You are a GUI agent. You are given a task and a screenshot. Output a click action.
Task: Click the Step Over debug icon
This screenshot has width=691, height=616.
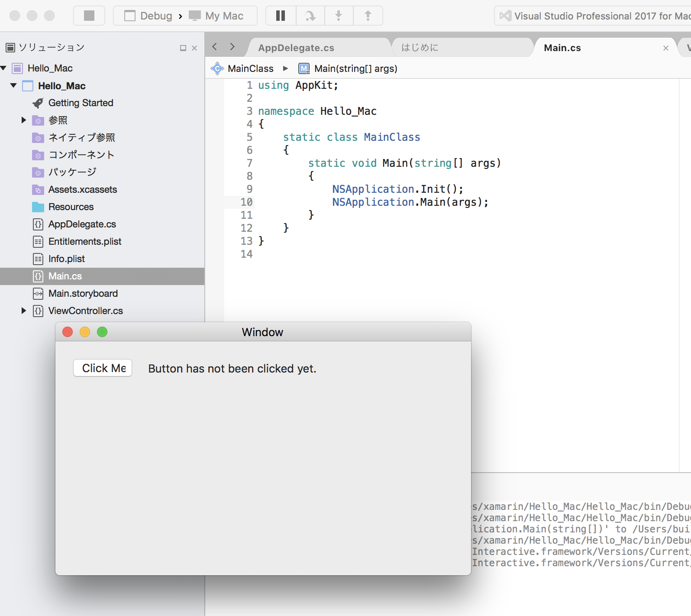point(310,16)
